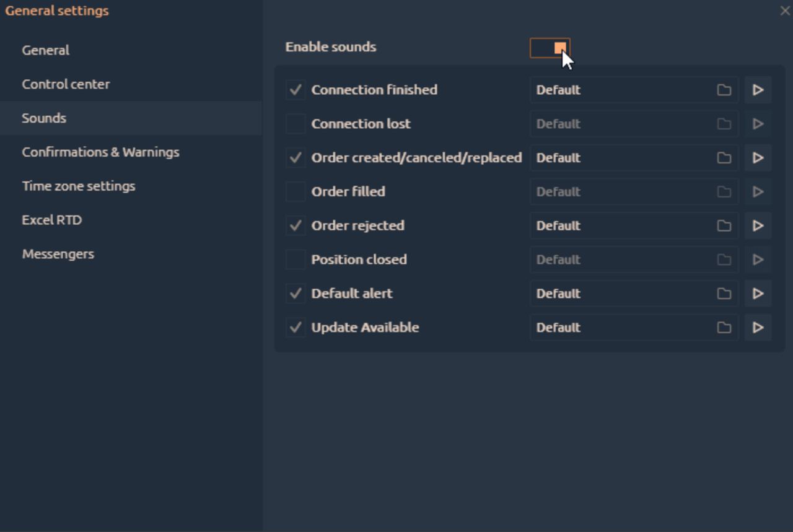Viewport: 793px width, 532px height.
Task: Browse file for Order created/canceled/replaced sound
Action: tap(724, 158)
